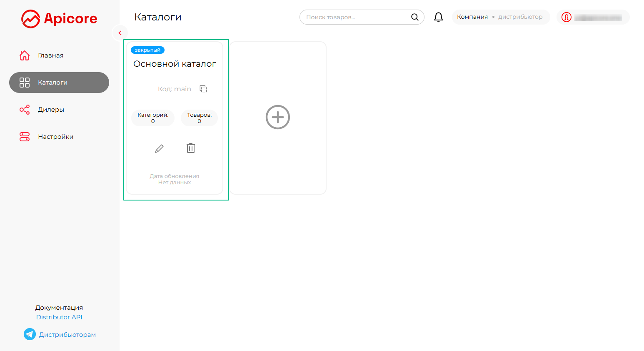Click the Дата обновления text
Viewport: 644px width, 351px height.
pos(175,176)
